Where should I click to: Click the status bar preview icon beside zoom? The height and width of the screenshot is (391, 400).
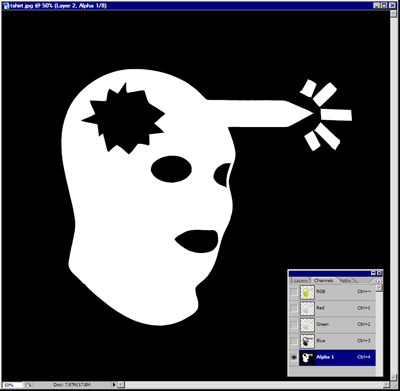click(29, 385)
